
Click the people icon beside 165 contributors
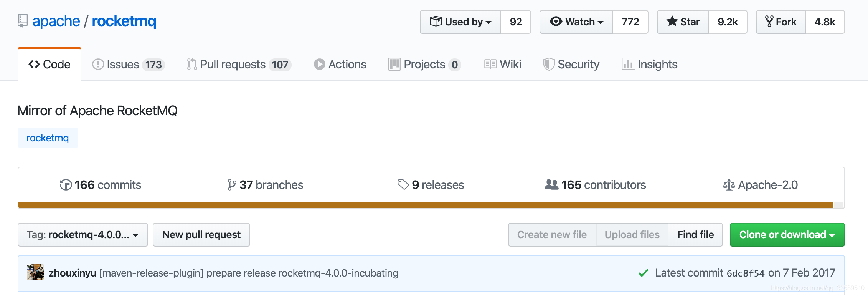click(x=551, y=185)
